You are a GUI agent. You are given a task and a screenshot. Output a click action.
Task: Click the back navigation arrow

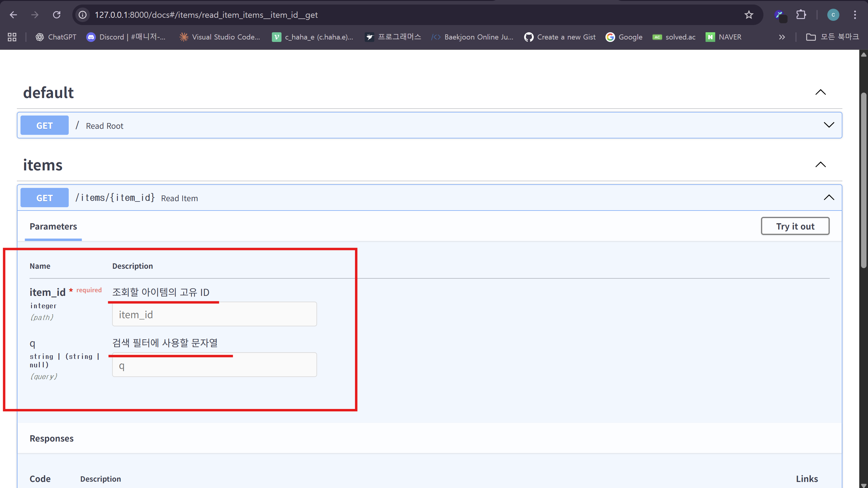(x=14, y=15)
